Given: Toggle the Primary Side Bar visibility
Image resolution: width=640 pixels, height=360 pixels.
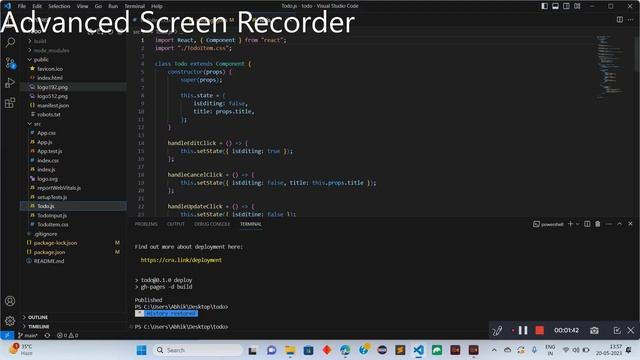Looking at the screenshot, I should point(544,6).
